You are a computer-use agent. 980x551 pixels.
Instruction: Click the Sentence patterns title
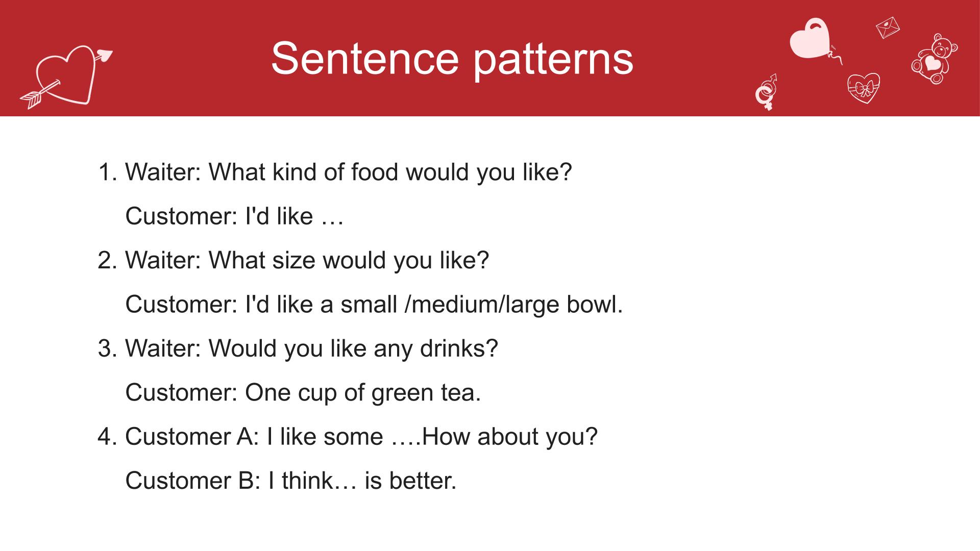point(452,59)
